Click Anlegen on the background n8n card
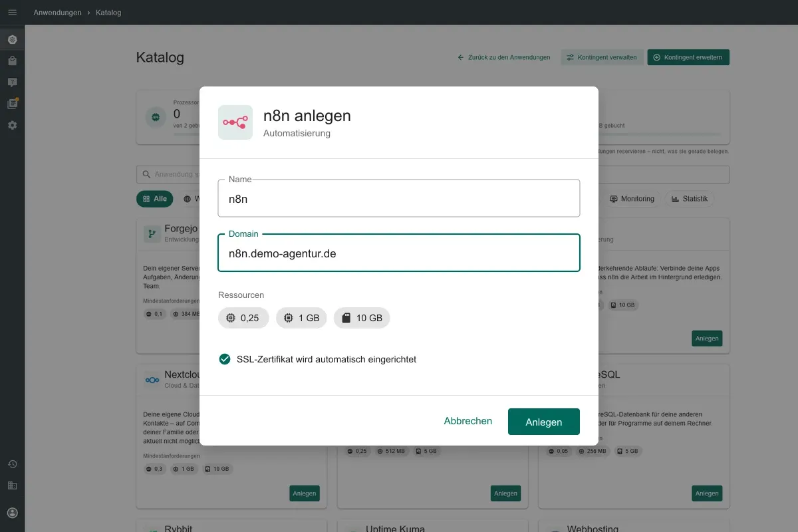 pyautogui.click(x=707, y=338)
